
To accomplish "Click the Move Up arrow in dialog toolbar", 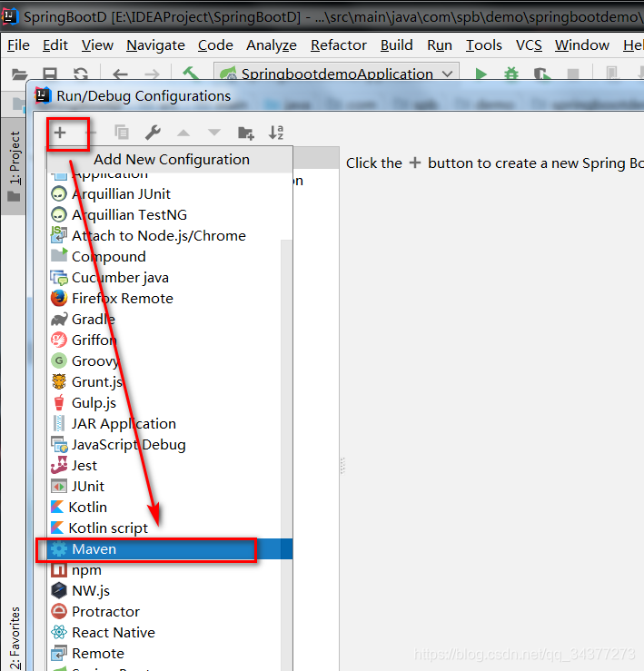I will (x=183, y=133).
